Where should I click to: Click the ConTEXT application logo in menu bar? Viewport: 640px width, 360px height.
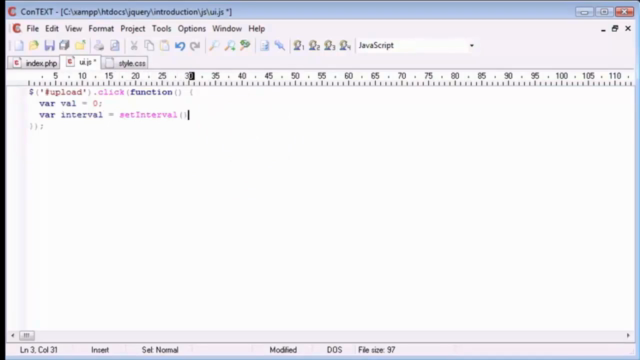point(17,28)
